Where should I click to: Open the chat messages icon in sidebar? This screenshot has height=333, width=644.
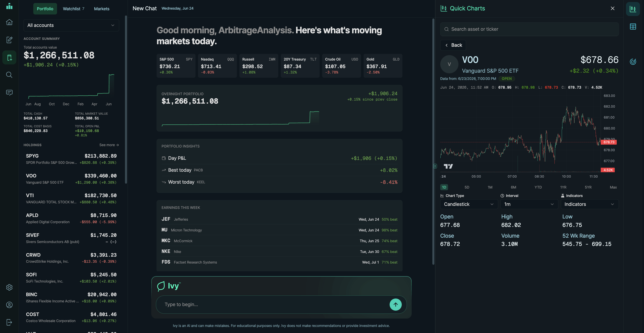(9, 92)
